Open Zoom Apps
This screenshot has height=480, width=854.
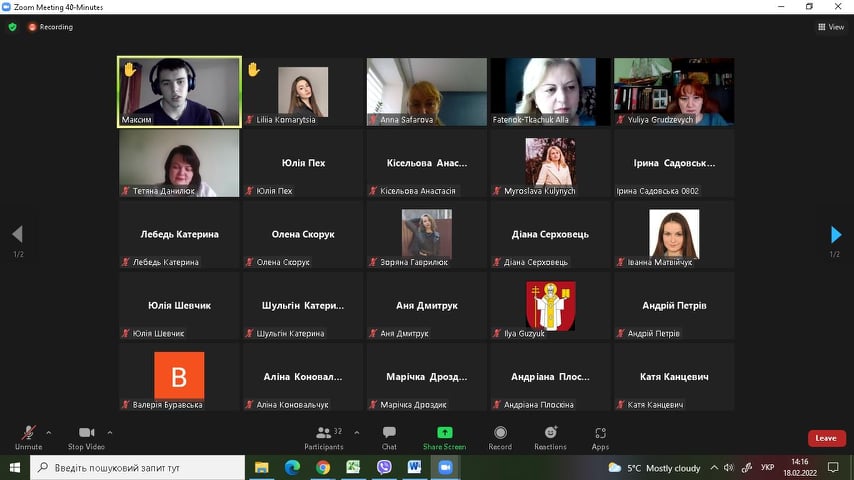(x=600, y=437)
